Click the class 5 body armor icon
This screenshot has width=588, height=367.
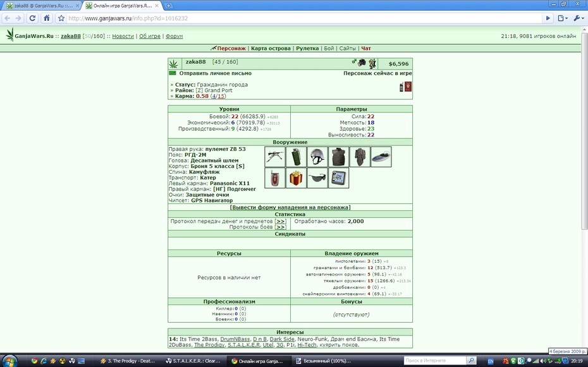coord(339,157)
